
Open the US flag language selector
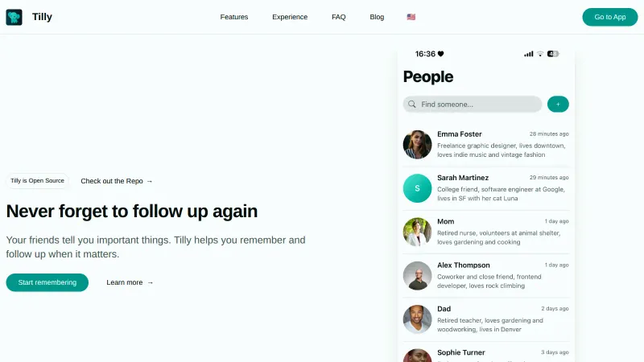411,17
